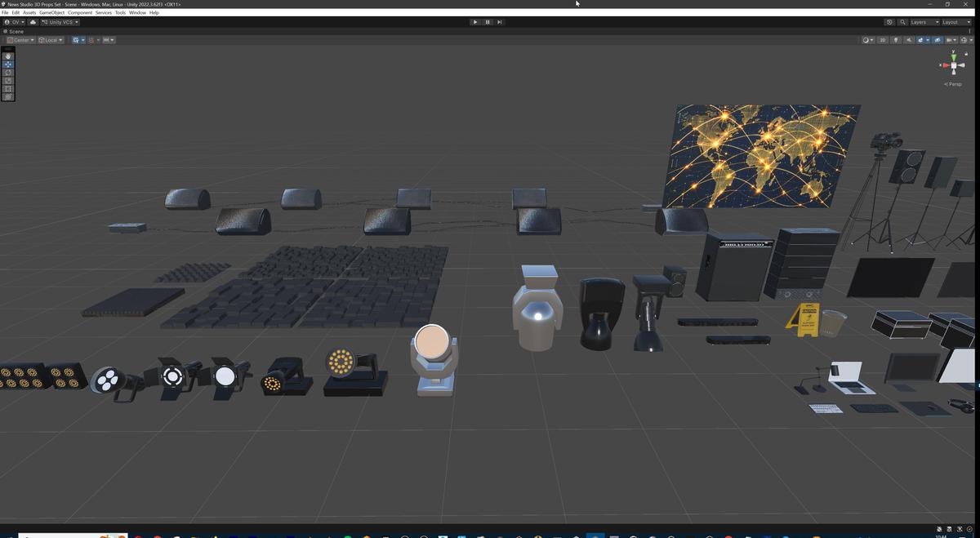This screenshot has width=980, height=538.
Task: Select the silver spotlight with glowing lens
Action: [537, 308]
